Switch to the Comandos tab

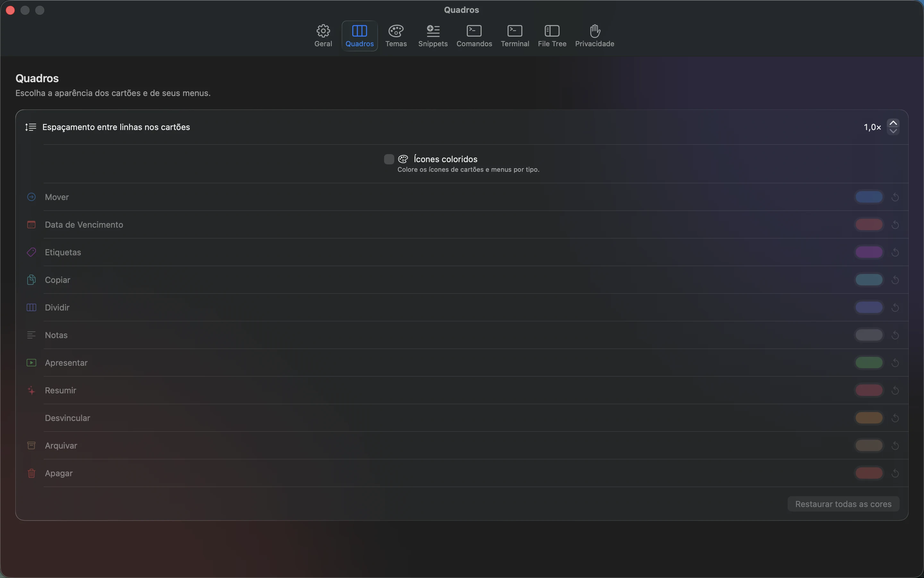coord(474,36)
